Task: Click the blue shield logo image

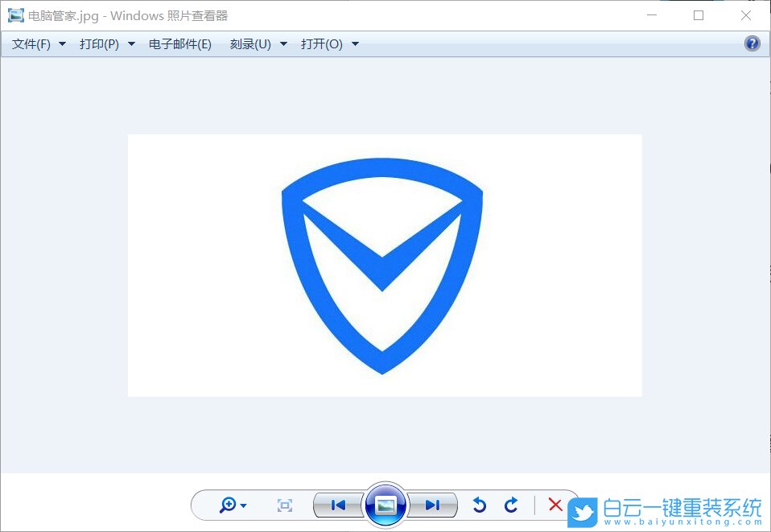Action: pos(384,266)
